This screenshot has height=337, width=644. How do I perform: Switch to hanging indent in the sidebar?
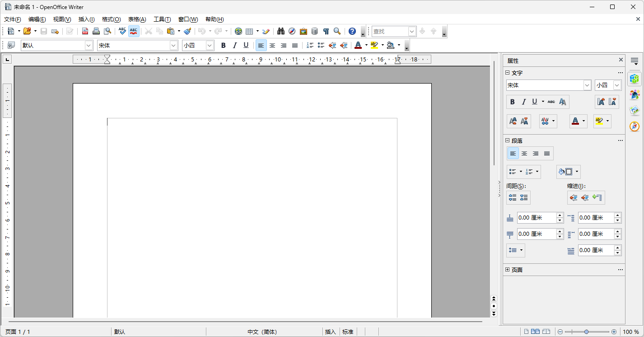pyautogui.click(x=598, y=197)
